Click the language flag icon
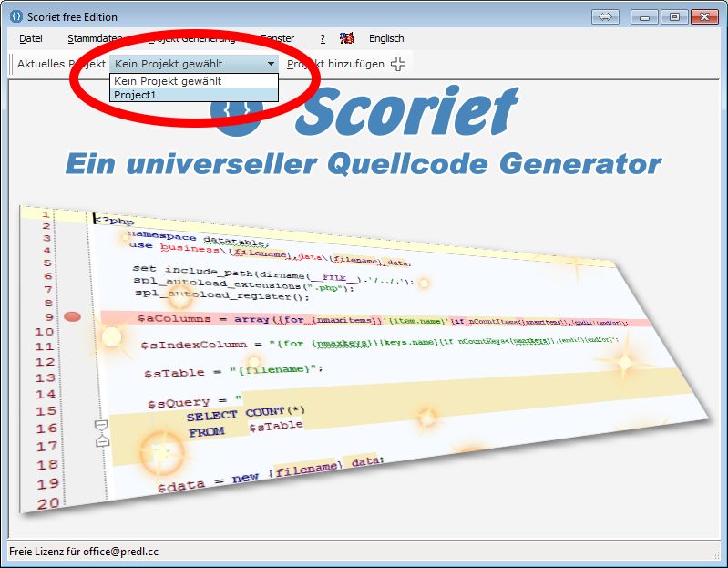728x568 pixels. tap(347, 38)
